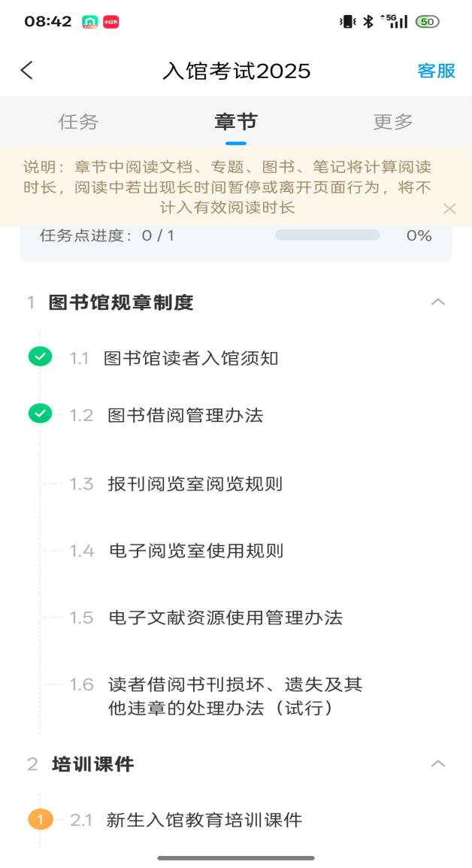Switch to the 更多 tab
The image size is (472, 868).
coord(393,122)
